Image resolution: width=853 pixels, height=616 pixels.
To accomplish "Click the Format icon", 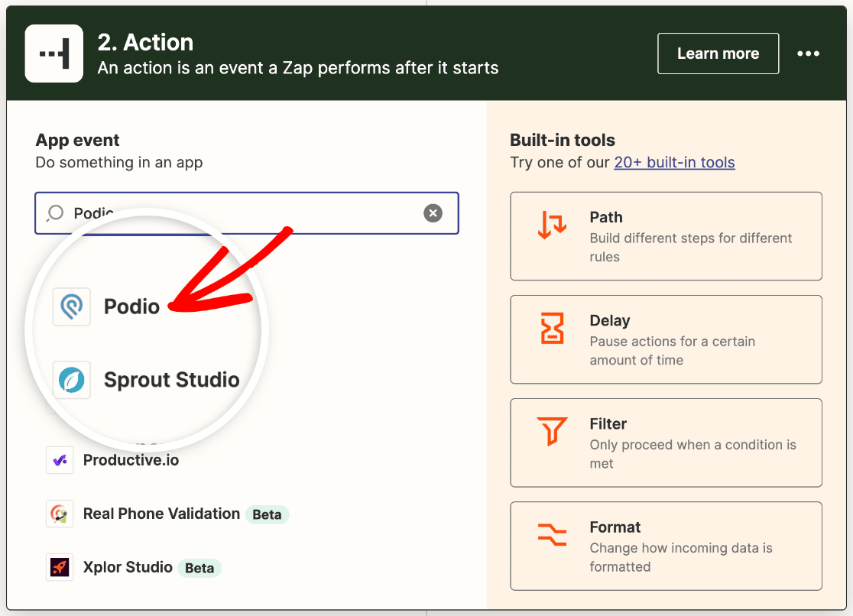I will 552,534.
